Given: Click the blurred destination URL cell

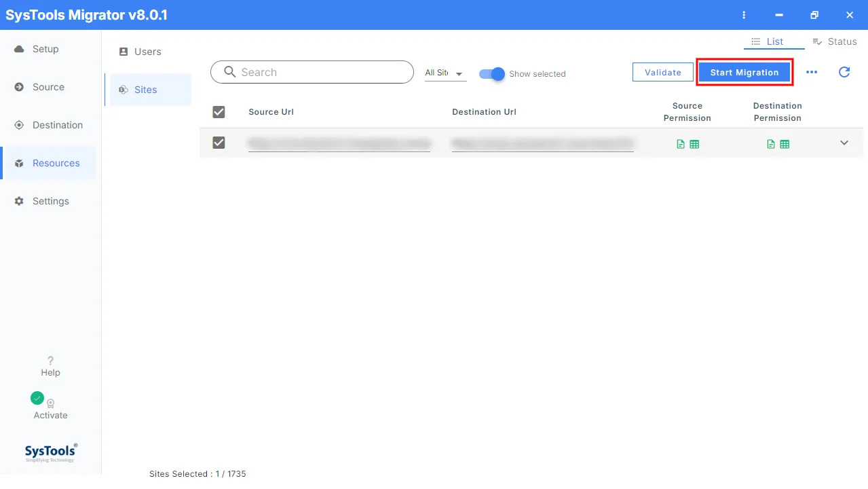Looking at the screenshot, I should [543, 143].
